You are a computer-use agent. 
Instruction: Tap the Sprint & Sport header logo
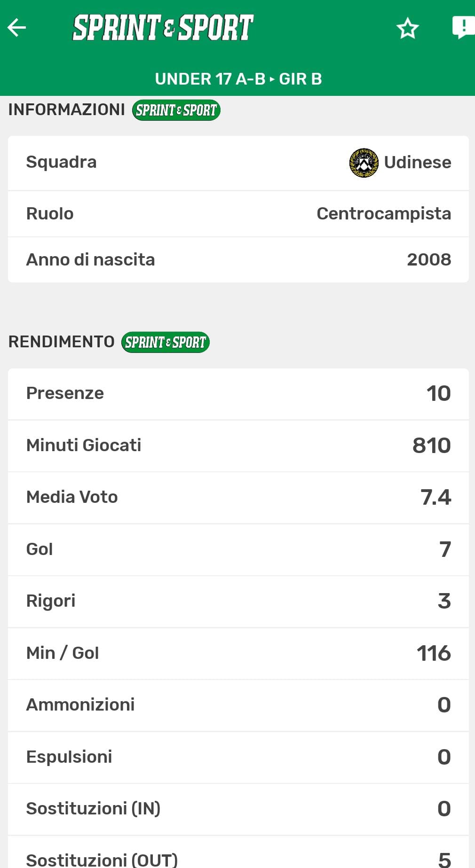(163, 27)
